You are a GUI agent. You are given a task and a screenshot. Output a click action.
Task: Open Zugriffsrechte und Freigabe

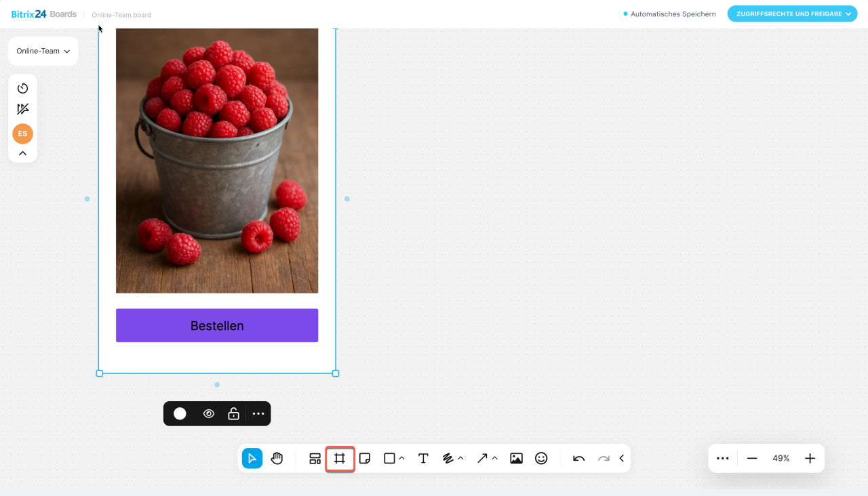(793, 14)
